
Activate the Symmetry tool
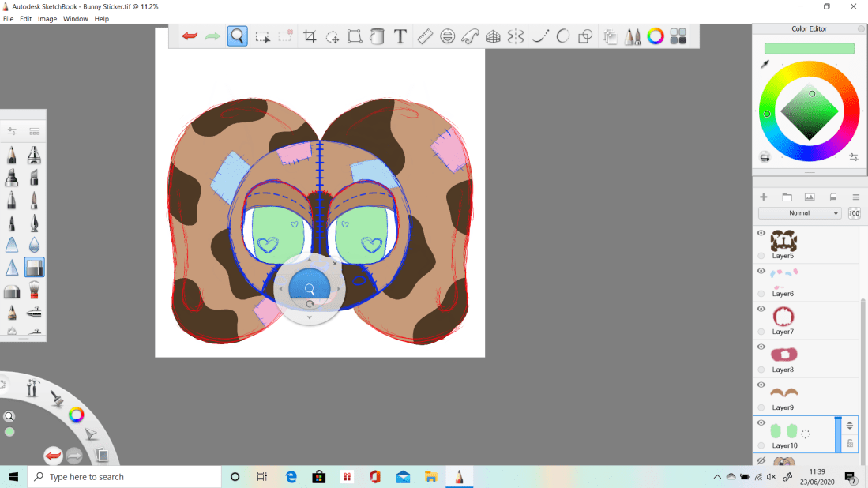click(x=516, y=36)
